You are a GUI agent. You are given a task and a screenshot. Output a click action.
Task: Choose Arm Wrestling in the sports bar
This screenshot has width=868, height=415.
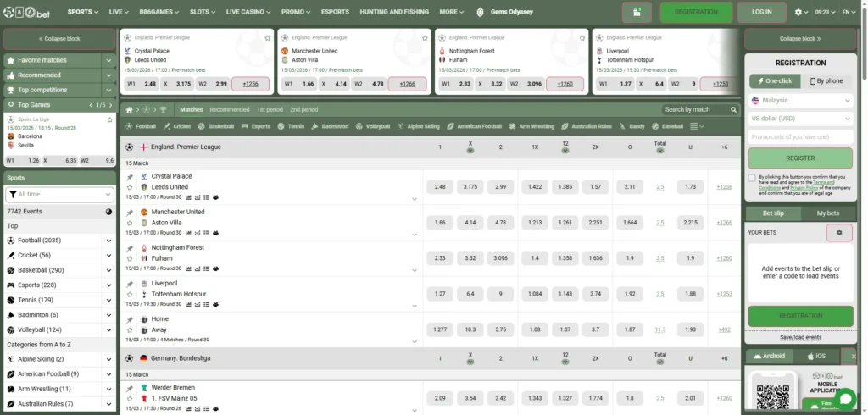(531, 126)
